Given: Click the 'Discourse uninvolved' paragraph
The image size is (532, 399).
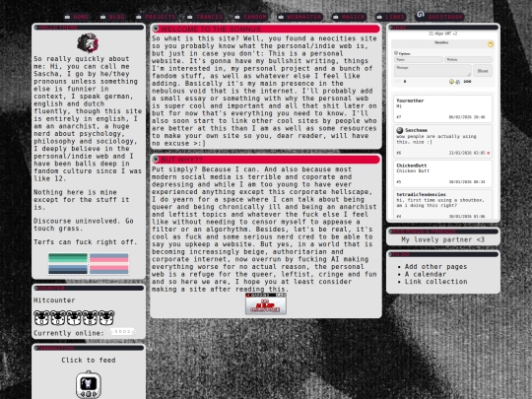Looking at the screenshot, I should [x=84, y=225].
